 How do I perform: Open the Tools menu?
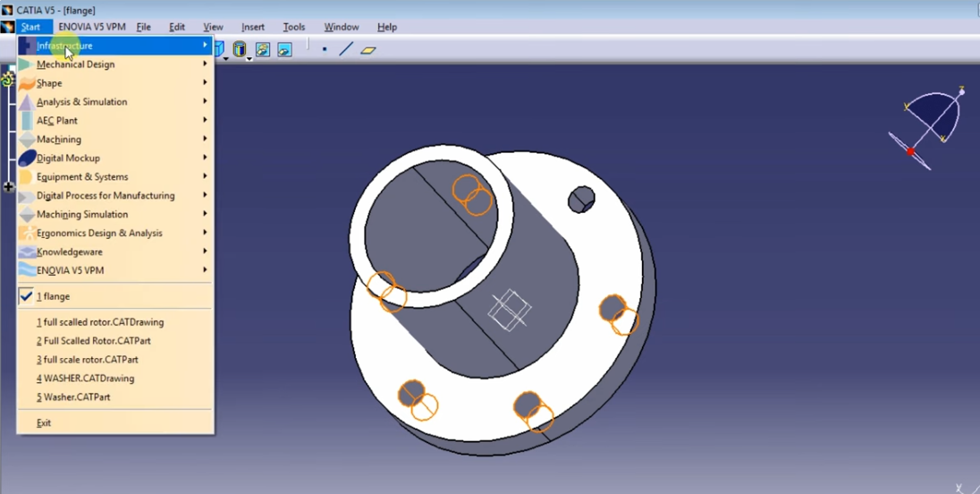coord(294,27)
